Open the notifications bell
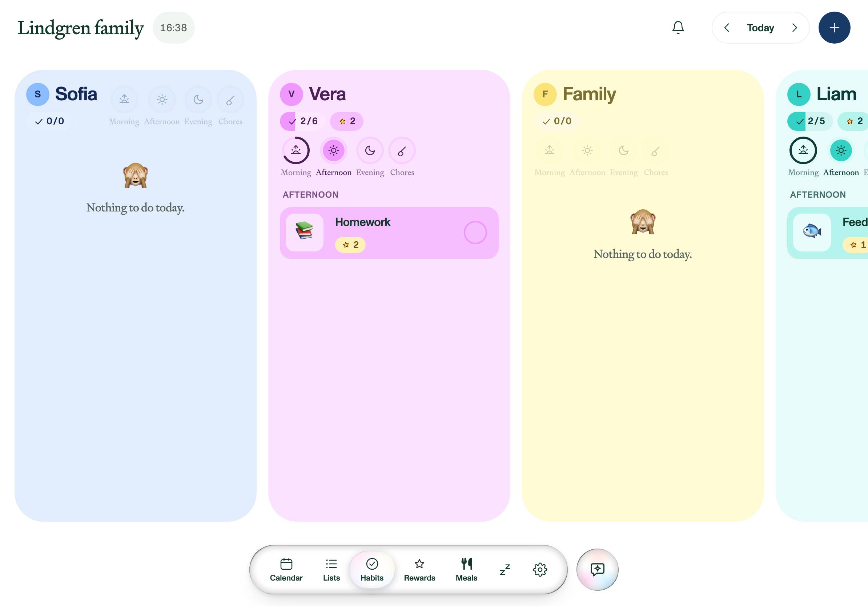The height and width of the screenshot is (606, 868). click(678, 28)
